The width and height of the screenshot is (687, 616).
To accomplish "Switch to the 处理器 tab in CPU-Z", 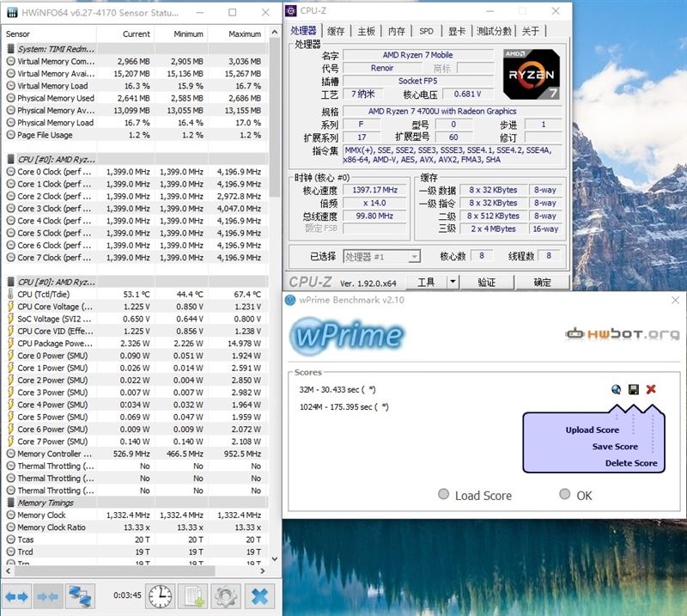I will (303, 31).
